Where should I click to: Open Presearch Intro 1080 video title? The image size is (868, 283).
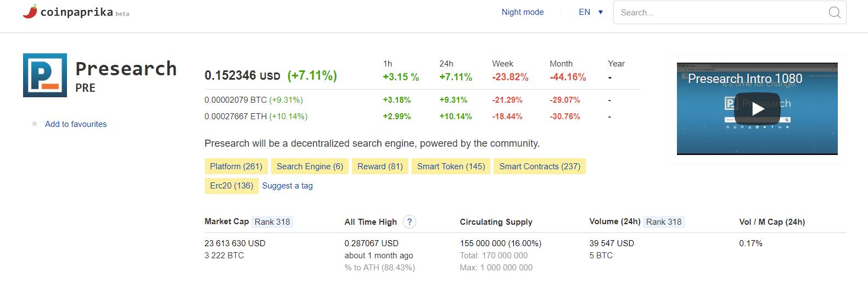coord(745,79)
